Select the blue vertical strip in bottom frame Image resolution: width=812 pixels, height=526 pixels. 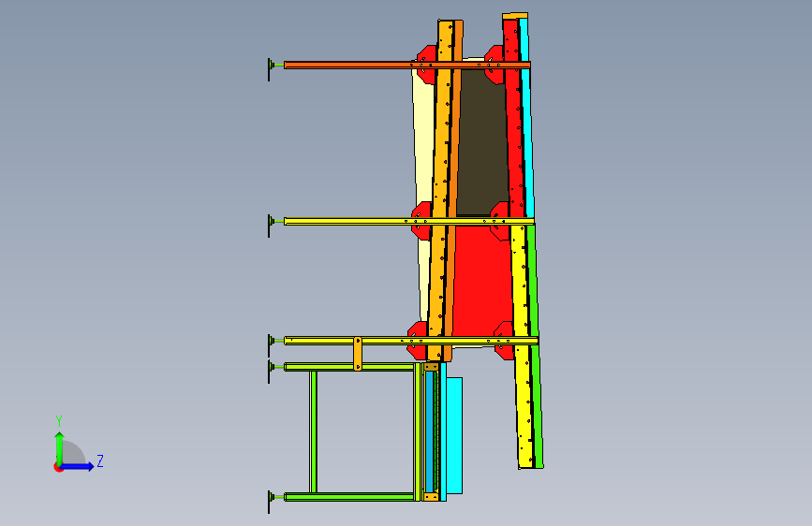(429, 431)
